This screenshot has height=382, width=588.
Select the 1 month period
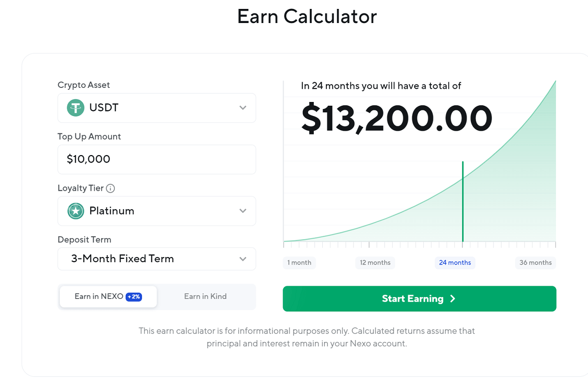(x=299, y=263)
